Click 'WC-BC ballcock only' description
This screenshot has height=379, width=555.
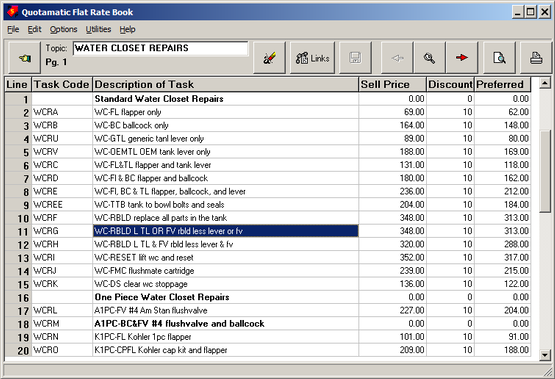pyautogui.click(x=226, y=126)
